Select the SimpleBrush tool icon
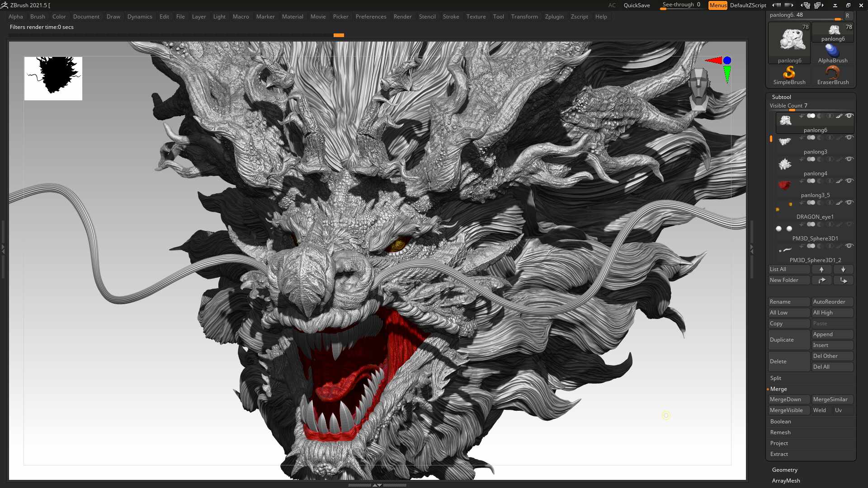This screenshot has height=488, width=868. (x=789, y=75)
